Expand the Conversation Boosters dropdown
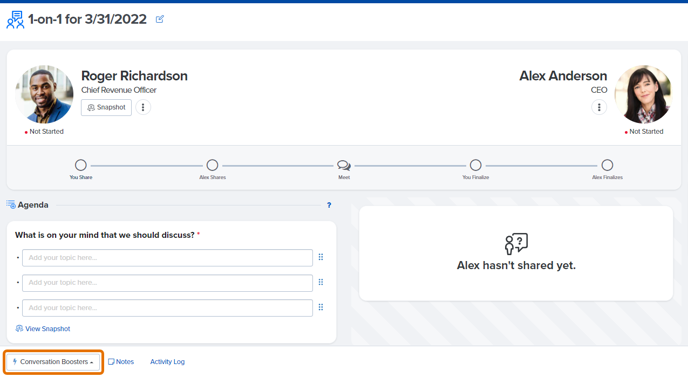This screenshot has width=688, height=377. click(53, 362)
